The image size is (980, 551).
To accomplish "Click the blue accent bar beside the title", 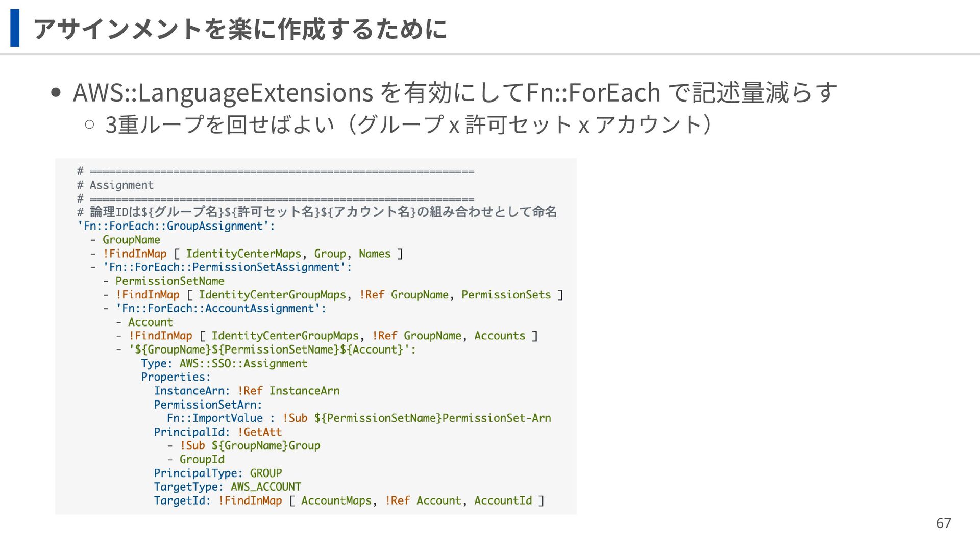I will point(15,28).
